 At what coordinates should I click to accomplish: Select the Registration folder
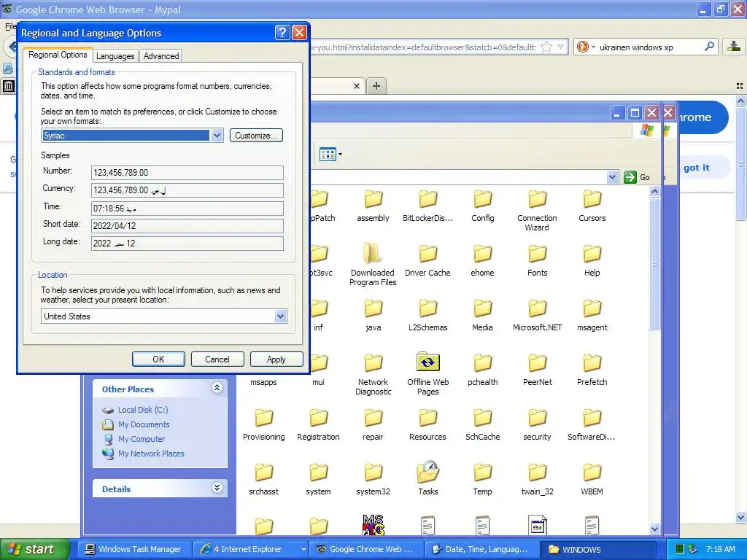pyautogui.click(x=318, y=425)
